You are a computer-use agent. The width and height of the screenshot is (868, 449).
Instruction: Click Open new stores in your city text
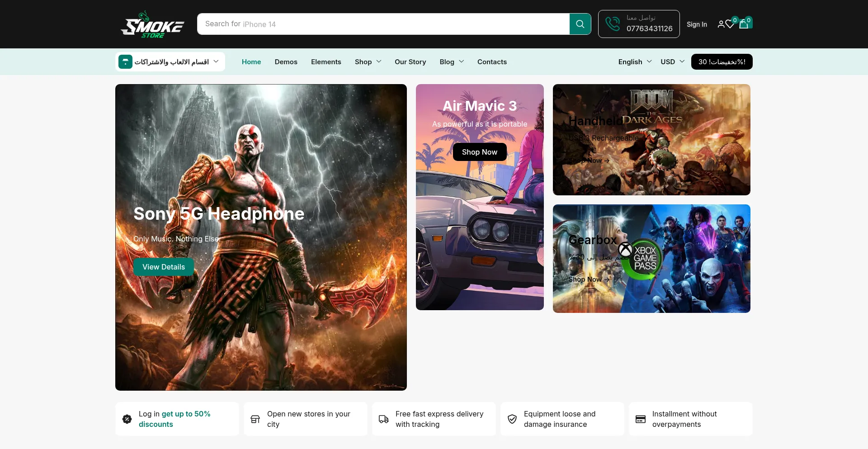point(309,419)
